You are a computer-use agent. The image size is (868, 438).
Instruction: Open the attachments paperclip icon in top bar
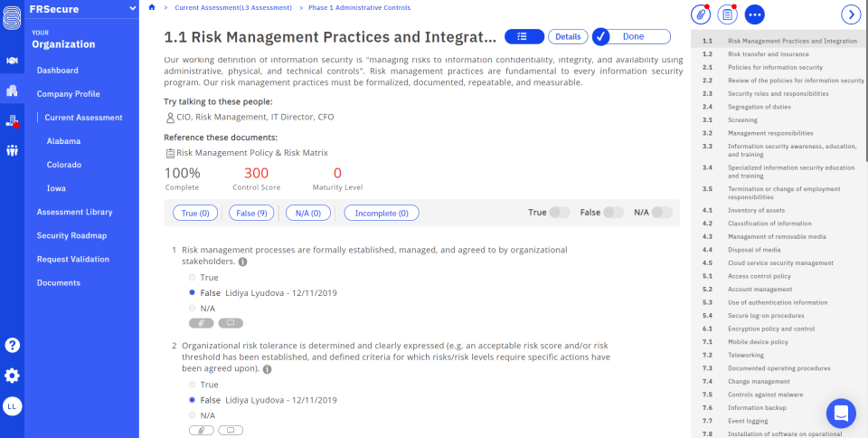coord(701,14)
